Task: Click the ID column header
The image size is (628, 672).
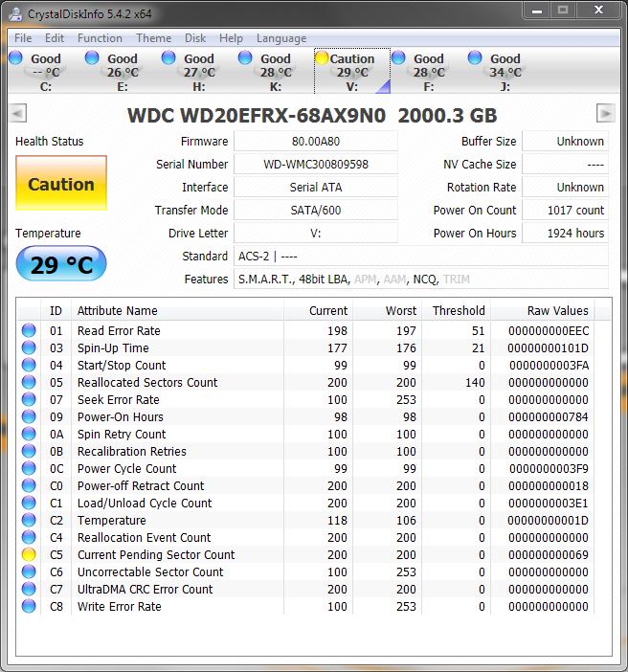Action: click(x=56, y=310)
